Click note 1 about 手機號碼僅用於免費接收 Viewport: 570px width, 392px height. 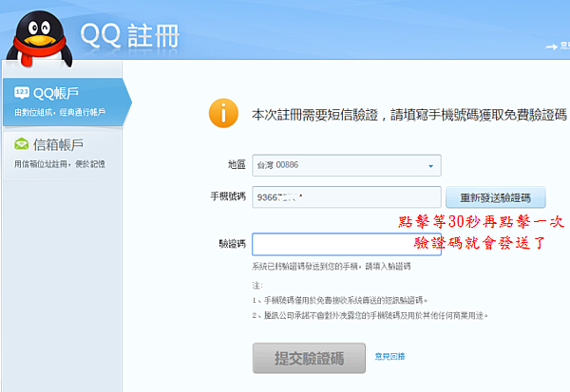[340, 300]
